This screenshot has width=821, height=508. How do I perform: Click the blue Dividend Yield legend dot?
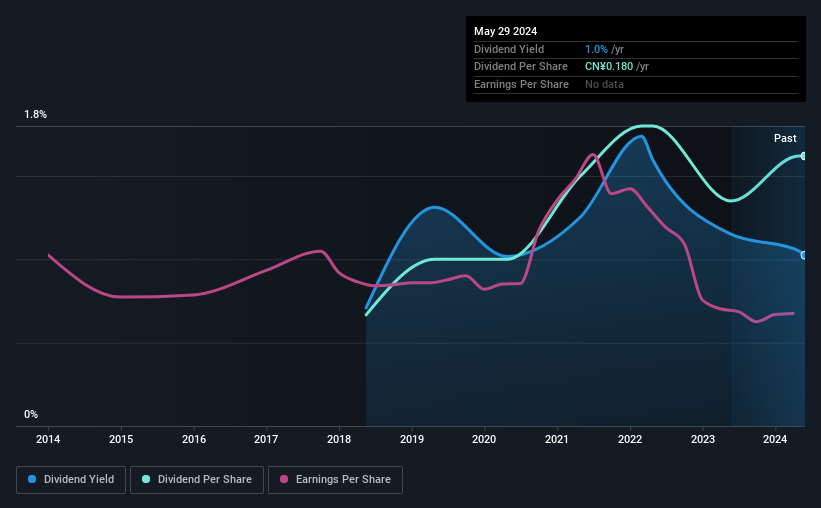(x=32, y=479)
